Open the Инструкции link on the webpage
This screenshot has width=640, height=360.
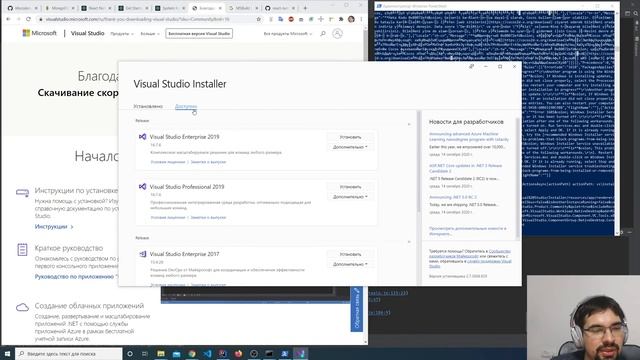pyautogui.click(x=53, y=227)
